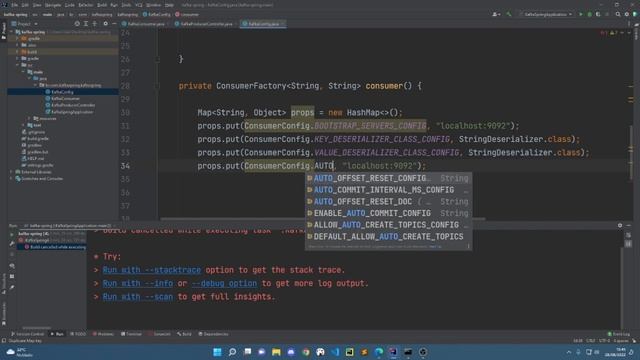Click the Run with --scan link
640x360 pixels.
click(x=138, y=297)
